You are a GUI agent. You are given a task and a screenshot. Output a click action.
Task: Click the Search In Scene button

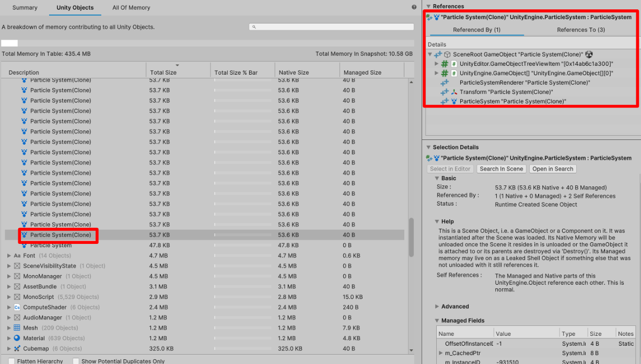pos(502,169)
